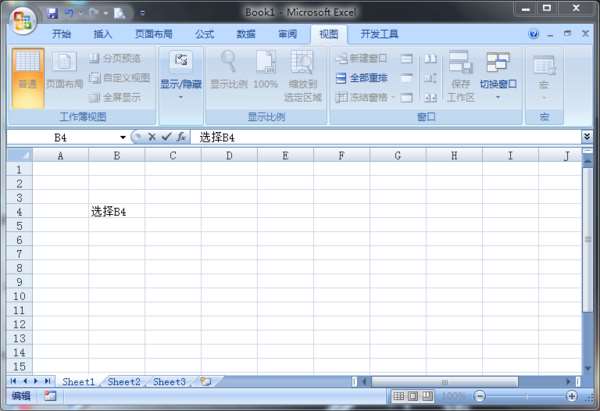600x411 pixels.
Task: Select 普通 workbook view
Action: [x=28, y=78]
